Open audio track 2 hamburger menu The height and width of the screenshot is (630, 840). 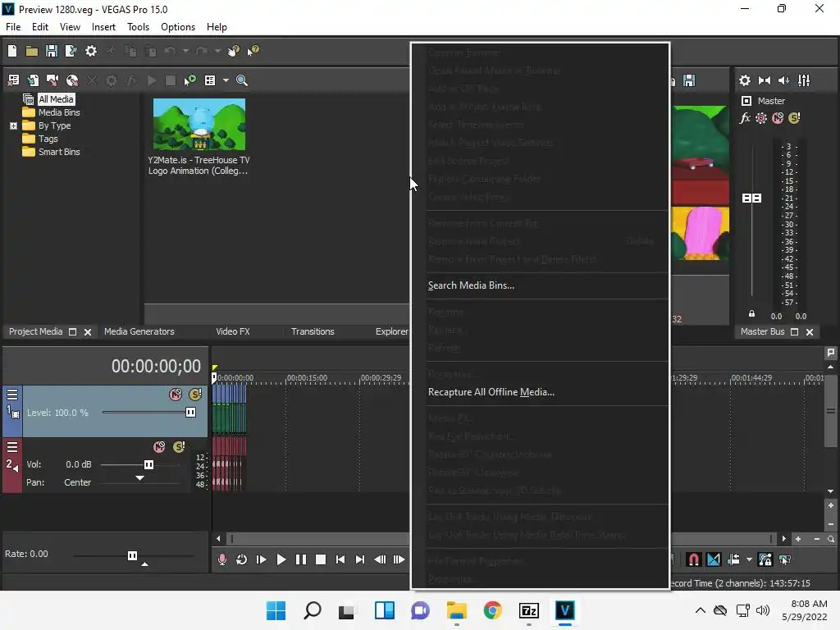click(x=12, y=447)
